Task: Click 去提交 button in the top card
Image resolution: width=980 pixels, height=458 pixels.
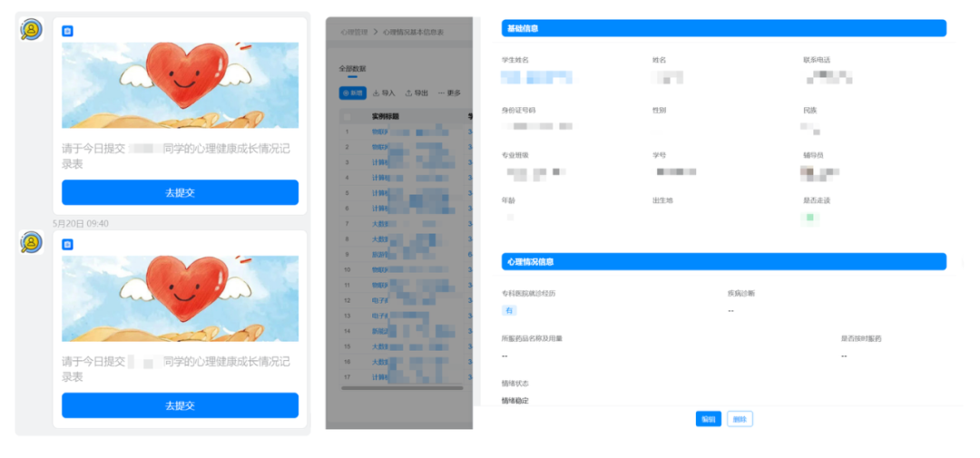Action: click(x=180, y=192)
